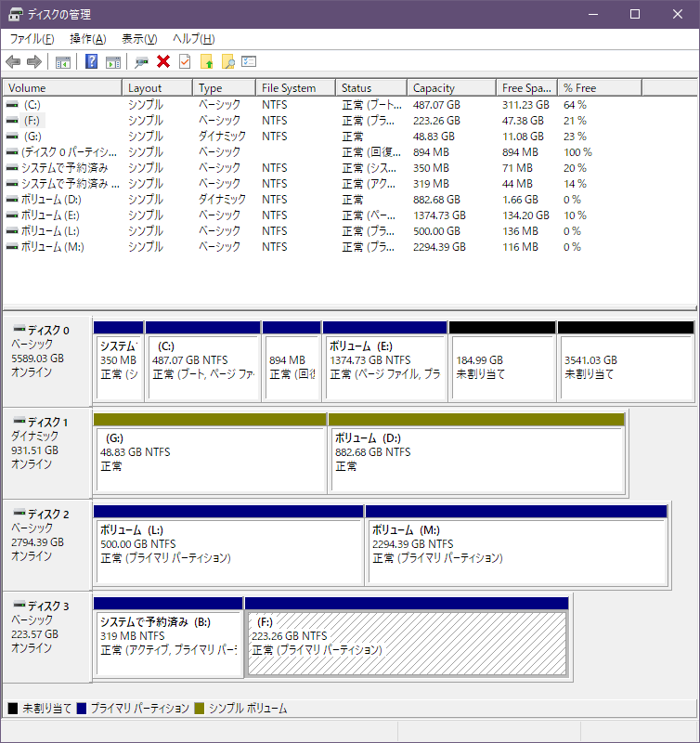Sort by the % Free column header

(x=600, y=88)
